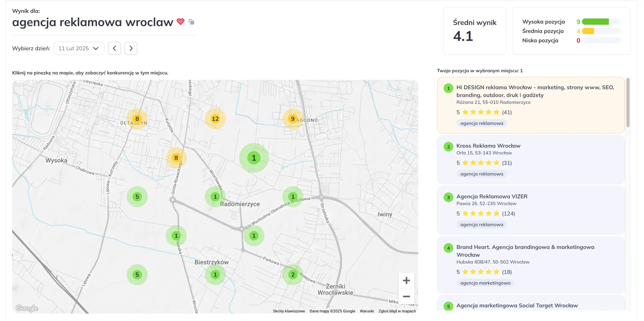Toggle the red heart favorite icon
The height and width of the screenshot is (321, 644).
[x=180, y=22]
